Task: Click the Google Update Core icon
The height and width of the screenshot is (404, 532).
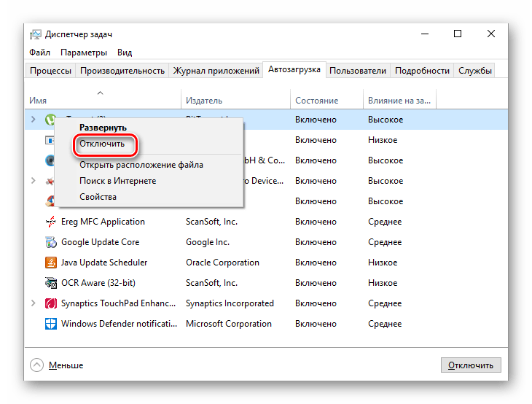Action: (50, 242)
